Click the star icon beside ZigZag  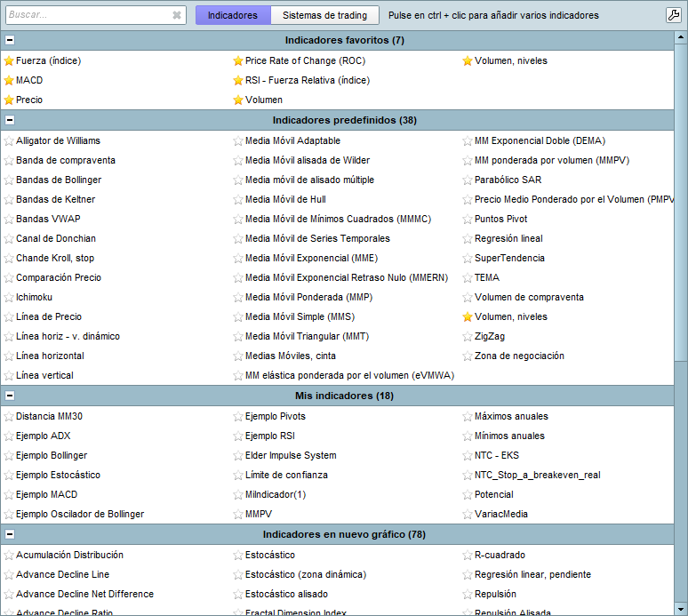[468, 337]
